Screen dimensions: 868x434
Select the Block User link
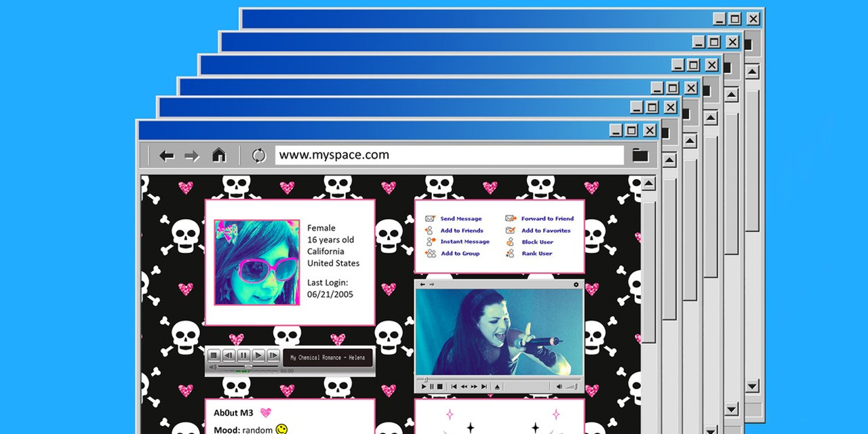pyautogui.click(x=537, y=242)
